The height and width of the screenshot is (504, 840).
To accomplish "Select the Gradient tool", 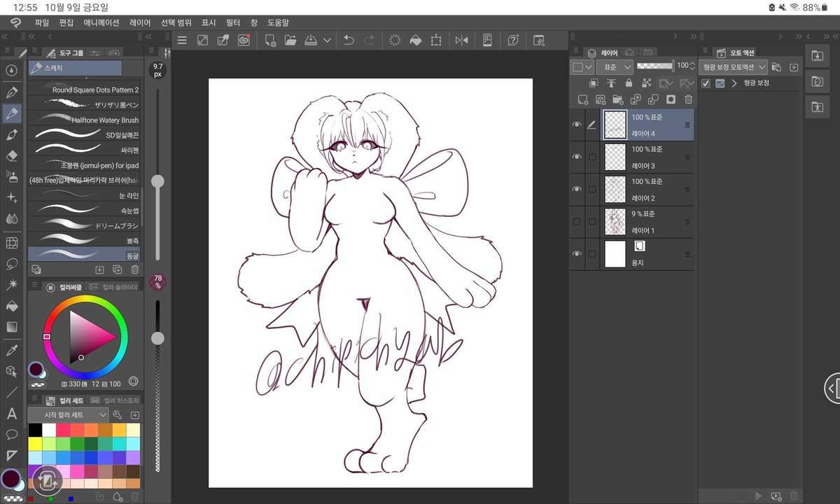I will coord(11,327).
